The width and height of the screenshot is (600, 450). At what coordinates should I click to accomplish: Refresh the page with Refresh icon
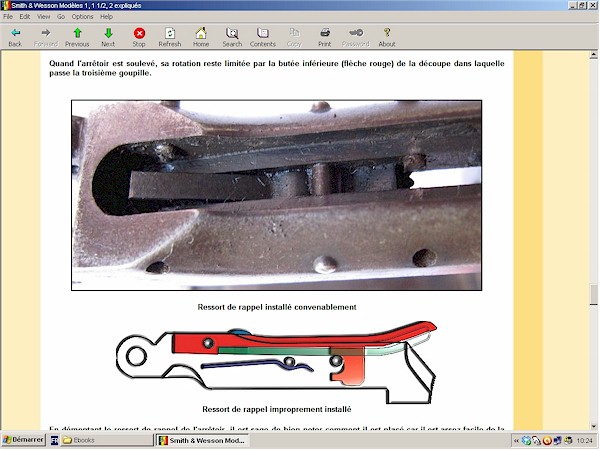(170, 33)
